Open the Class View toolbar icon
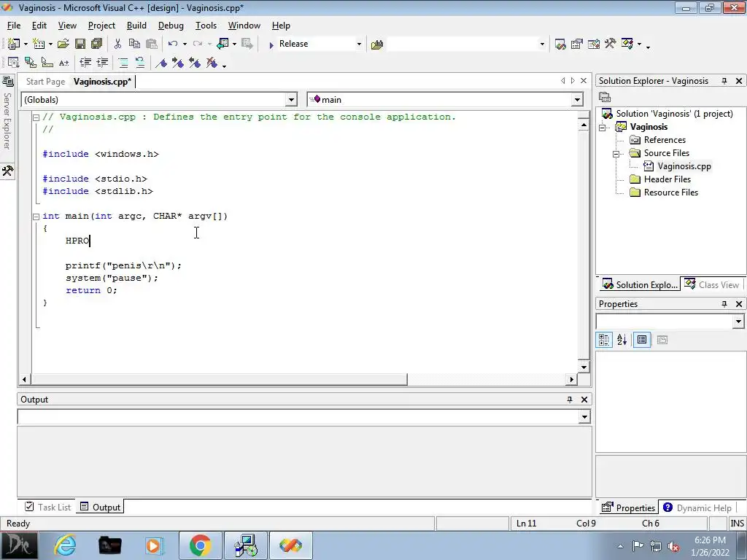 click(x=627, y=44)
